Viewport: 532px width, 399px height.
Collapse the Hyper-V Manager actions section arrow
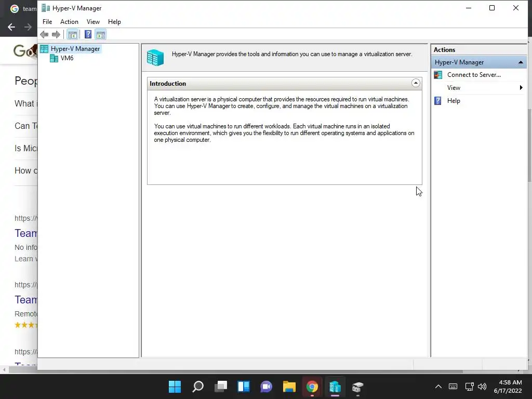521,62
